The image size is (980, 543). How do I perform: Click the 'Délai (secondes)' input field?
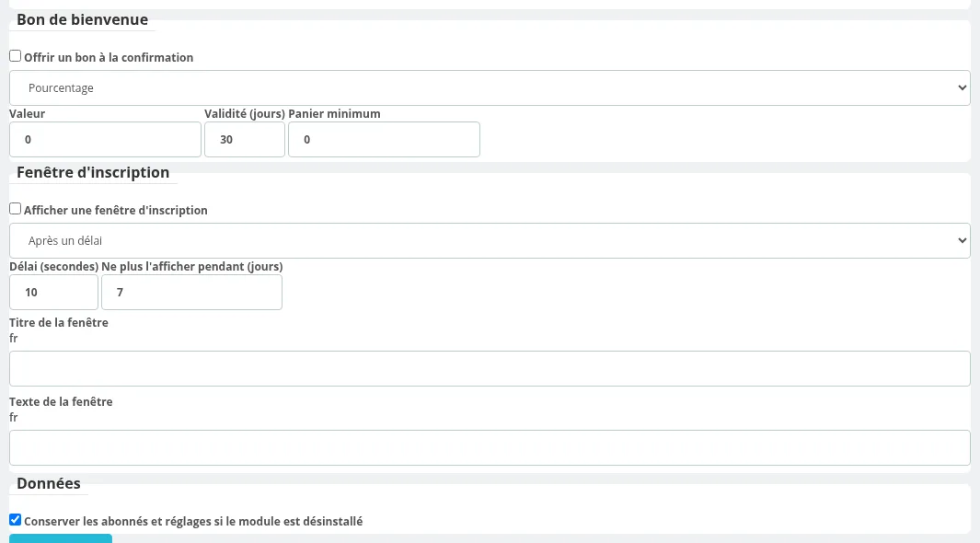[53, 293]
